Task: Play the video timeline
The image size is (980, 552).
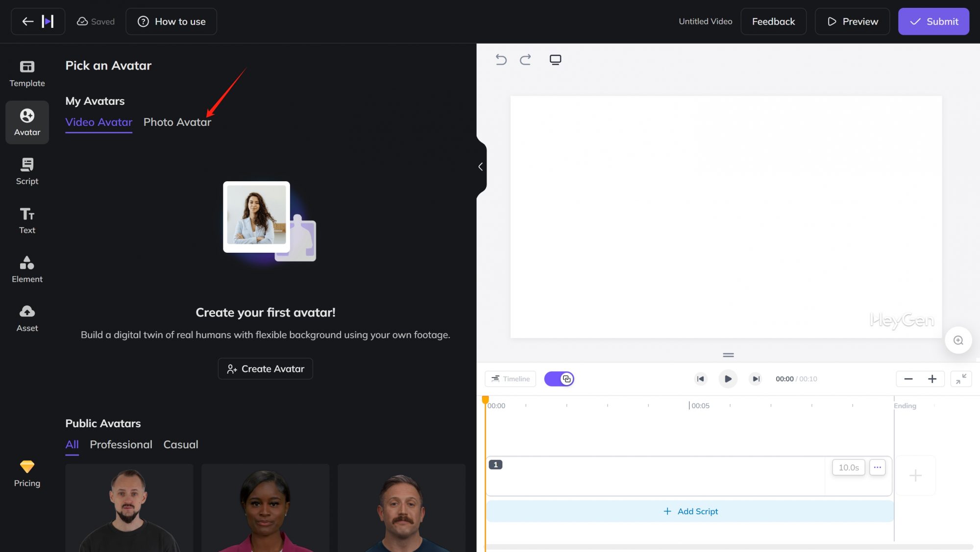Action: [728, 379]
